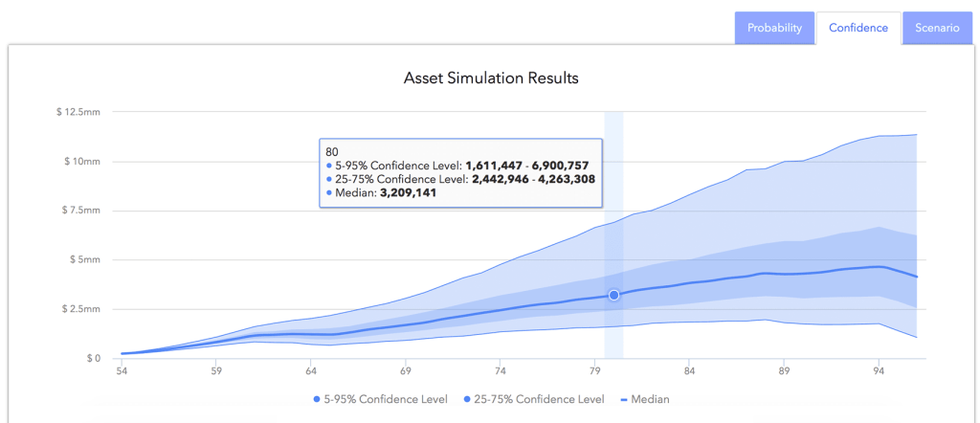Screen dimensions: 980x423
Task: Select the 79 x-axis tick label
Action: click(x=594, y=370)
